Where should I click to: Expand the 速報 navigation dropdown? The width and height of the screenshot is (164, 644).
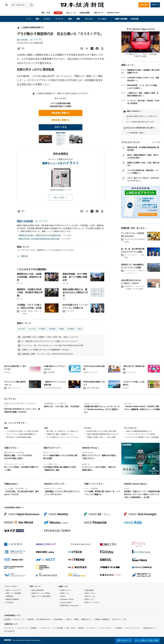point(38,19)
